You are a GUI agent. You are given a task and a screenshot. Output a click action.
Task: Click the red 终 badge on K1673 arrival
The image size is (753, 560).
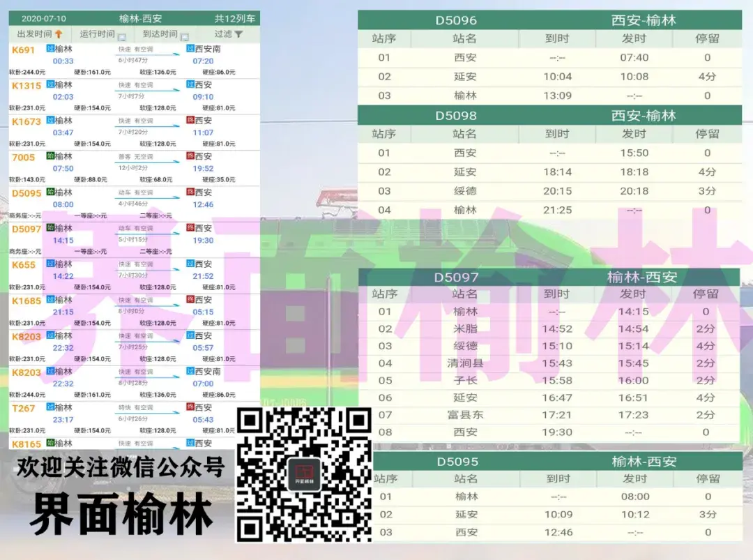pos(190,121)
